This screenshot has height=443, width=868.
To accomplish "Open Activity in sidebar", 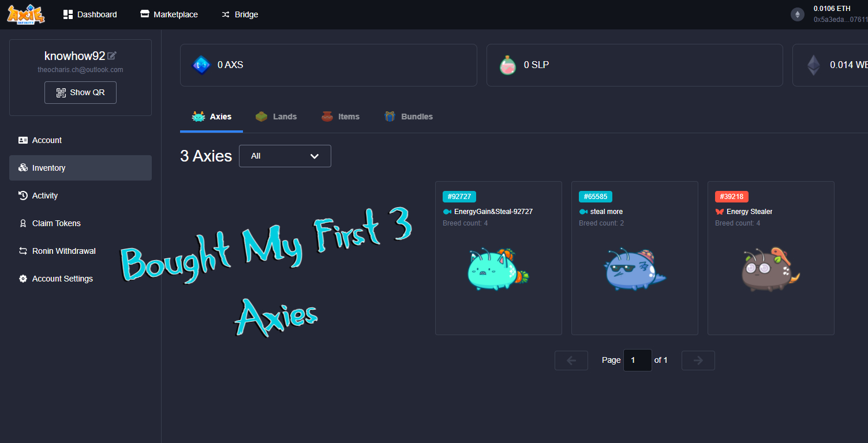I will [x=80, y=196].
